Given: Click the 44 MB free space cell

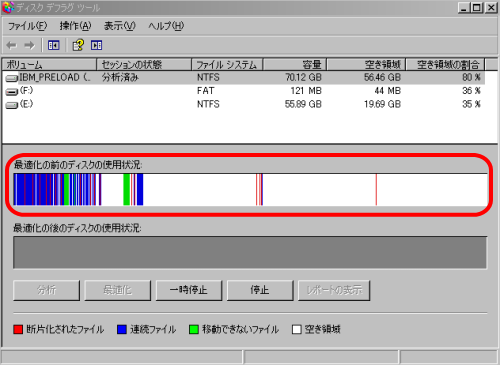Looking at the screenshot, I should click(x=388, y=91).
